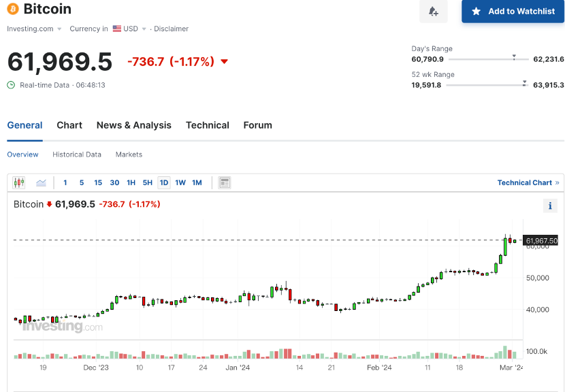Viewport: 565px width, 392px height.
Task: Click the Currency in label
Action: pos(88,29)
